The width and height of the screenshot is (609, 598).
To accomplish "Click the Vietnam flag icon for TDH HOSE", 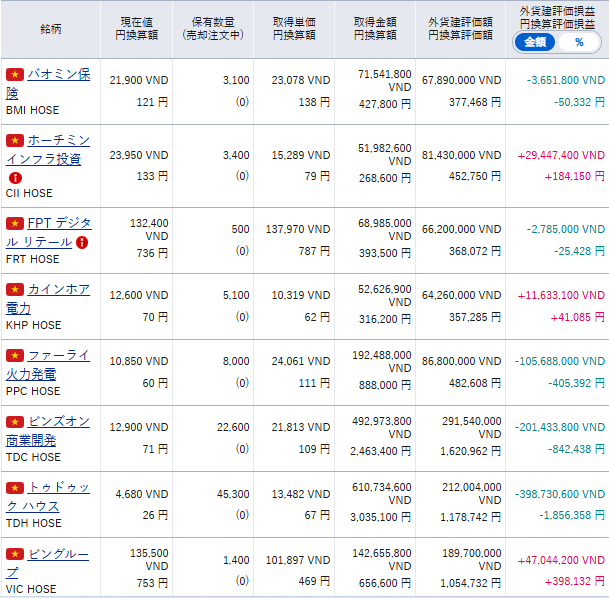I will 14,488.
